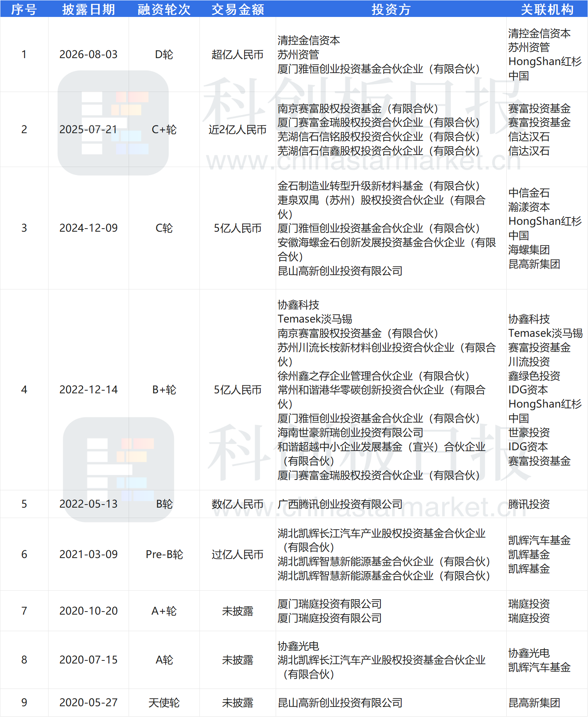Select the Pre-B轮 round cell
This screenshot has height=717, width=588.
point(164,554)
